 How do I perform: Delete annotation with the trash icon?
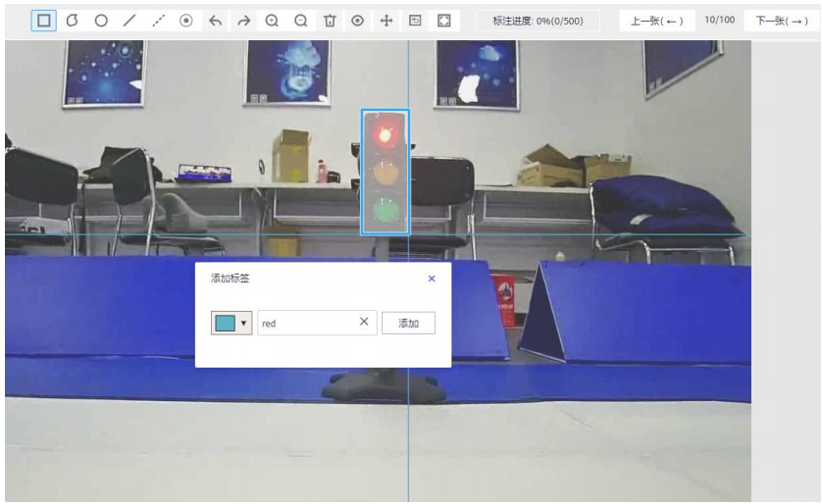(330, 21)
